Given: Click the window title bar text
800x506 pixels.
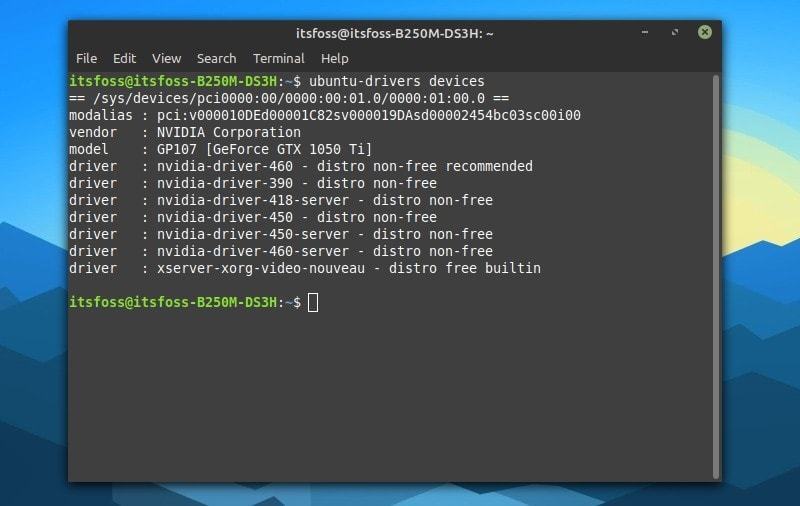Looking at the screenshot, I should (395, 33).
